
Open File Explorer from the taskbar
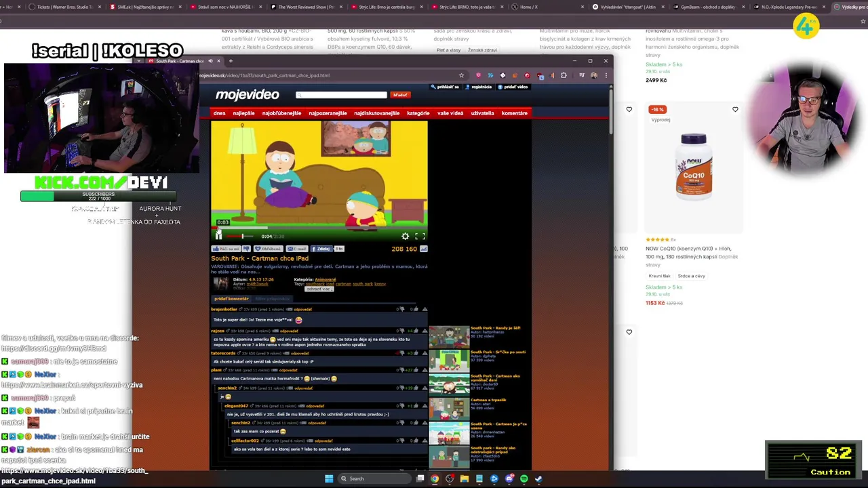point(465,479)
